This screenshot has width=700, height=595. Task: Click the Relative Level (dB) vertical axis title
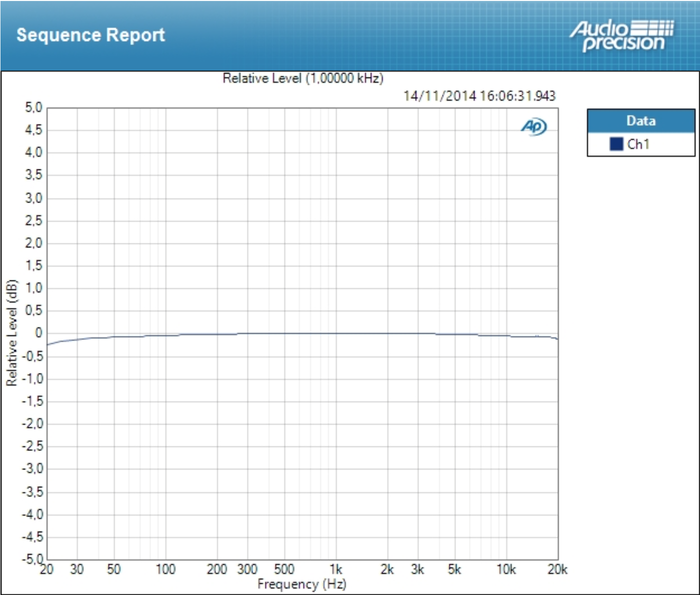coord(12,333)
